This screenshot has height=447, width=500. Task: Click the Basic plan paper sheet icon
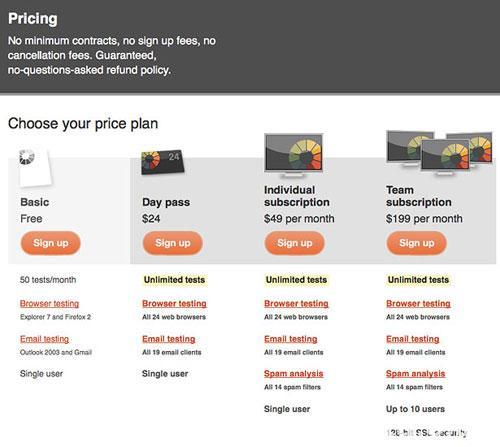pos(35,168)
